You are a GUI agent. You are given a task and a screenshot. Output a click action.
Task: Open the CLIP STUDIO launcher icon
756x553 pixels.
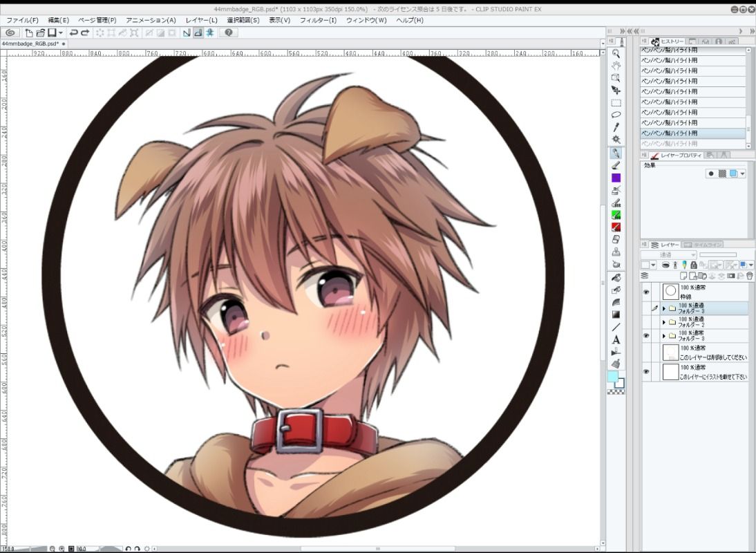(10, 32)
